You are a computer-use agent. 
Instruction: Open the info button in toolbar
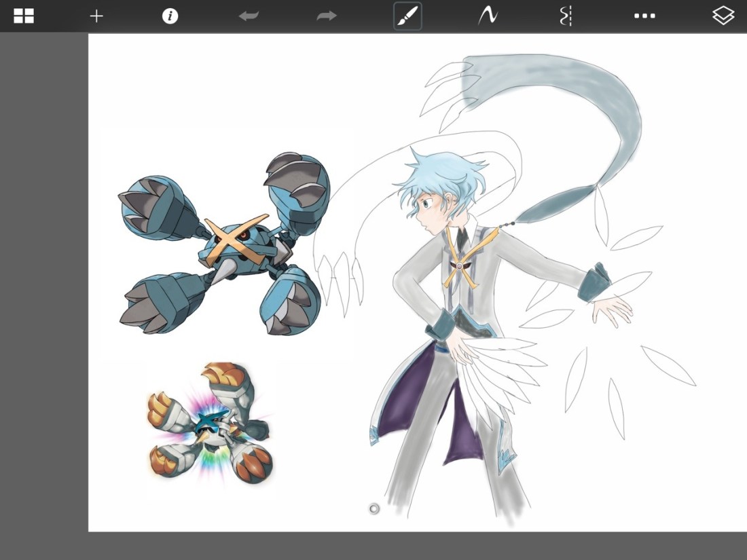(x=170, y=16)
